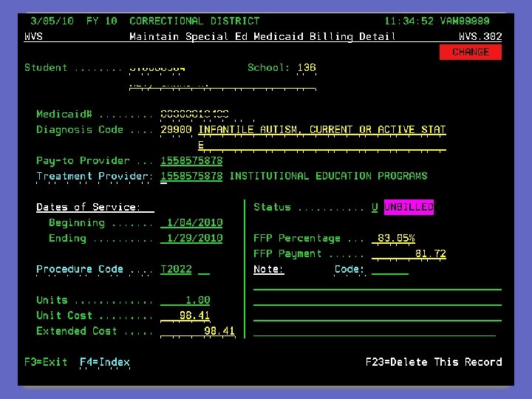Viewport: 532px width, 399px height.
Task: Click the magenta UNBILLED status badge
Action: [x=409, y=207]
